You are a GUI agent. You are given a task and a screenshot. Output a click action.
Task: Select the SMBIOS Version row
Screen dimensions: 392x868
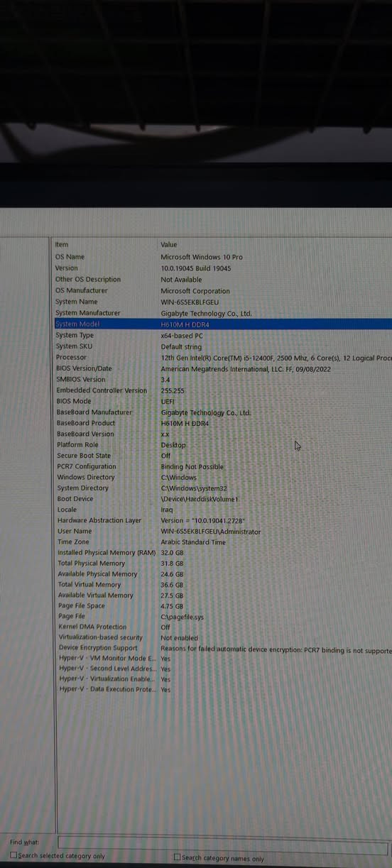pyautogui.click(x=222, y=380)
